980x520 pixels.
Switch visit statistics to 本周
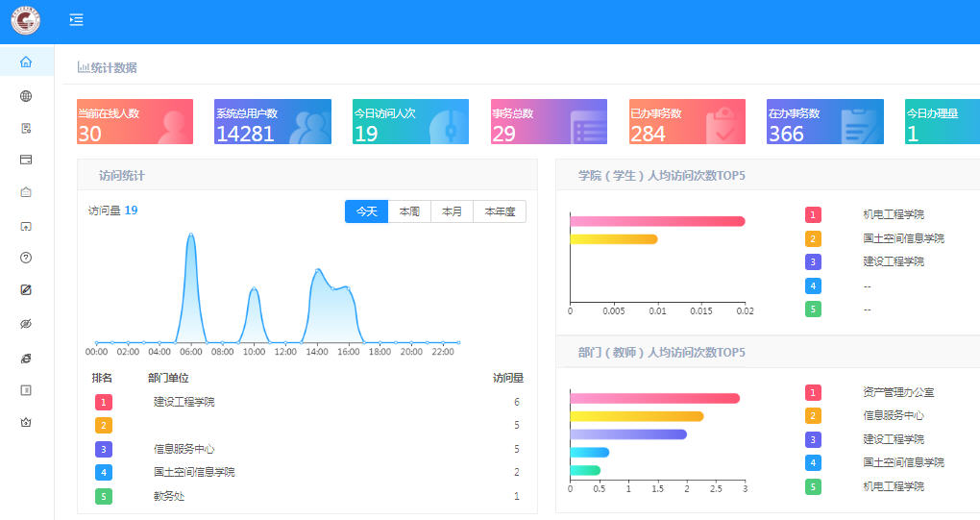(409, 211)
